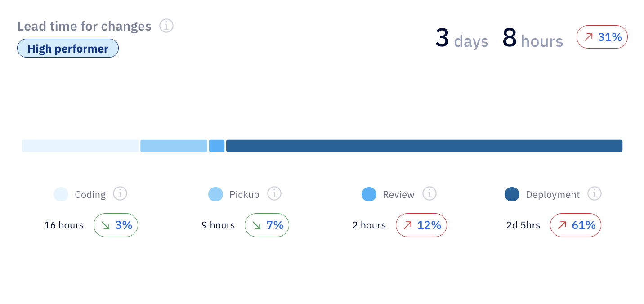Click the Review legend color dot
644x304 pixels.
pos(369,194)
